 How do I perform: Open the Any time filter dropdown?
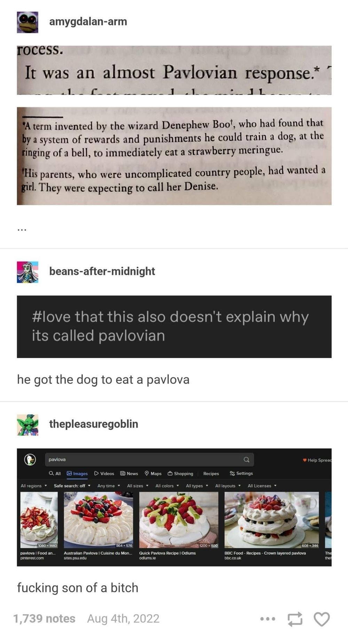click(x=109, y=486)
